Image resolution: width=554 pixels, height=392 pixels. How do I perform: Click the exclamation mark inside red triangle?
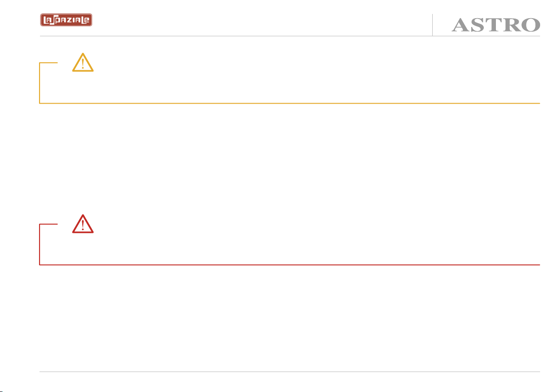tap(83, 226)
